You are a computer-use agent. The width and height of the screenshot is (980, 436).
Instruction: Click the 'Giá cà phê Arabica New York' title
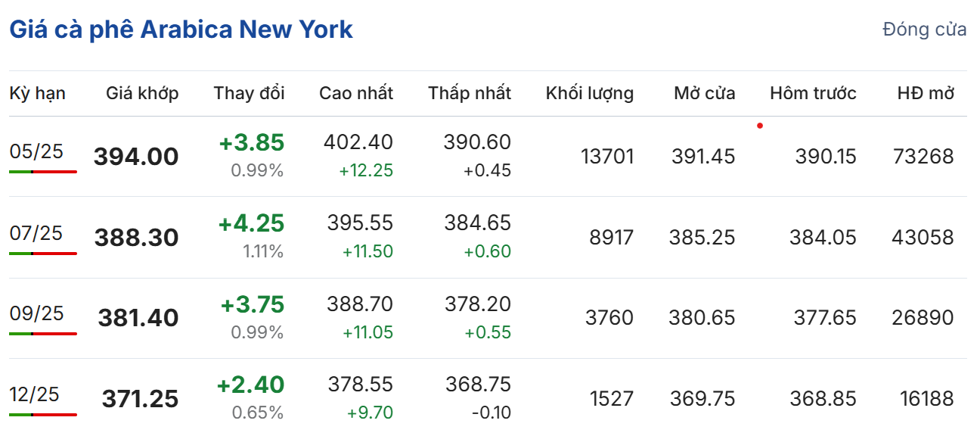pos(181,30)
